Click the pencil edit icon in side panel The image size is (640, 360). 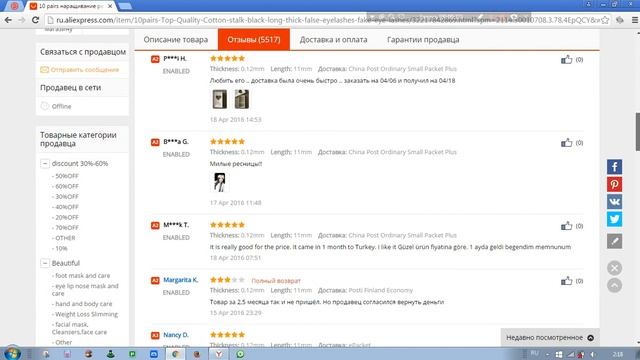[x=614, y=241]
